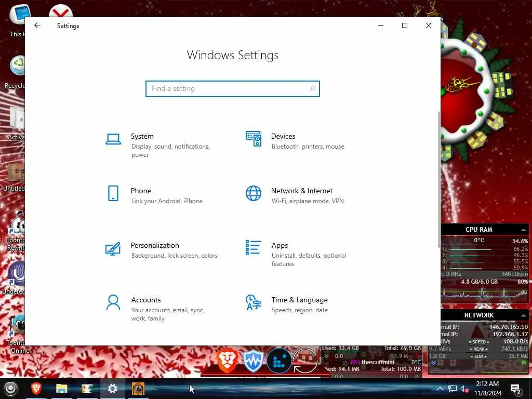
Task: Open the Personalization settings category
Action: tap(163, 250)
